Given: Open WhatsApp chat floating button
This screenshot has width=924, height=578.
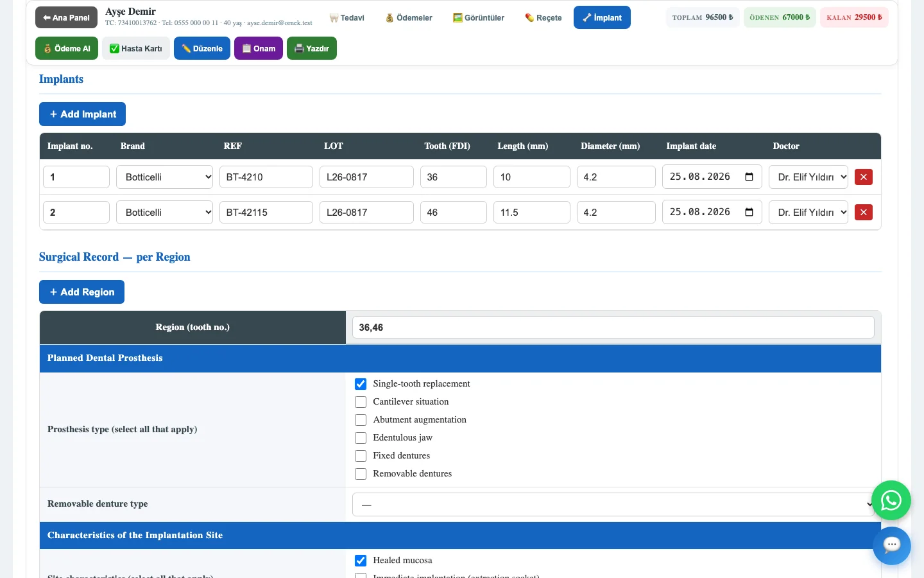Looking at the screenshot, I should (x=891, y=500).
